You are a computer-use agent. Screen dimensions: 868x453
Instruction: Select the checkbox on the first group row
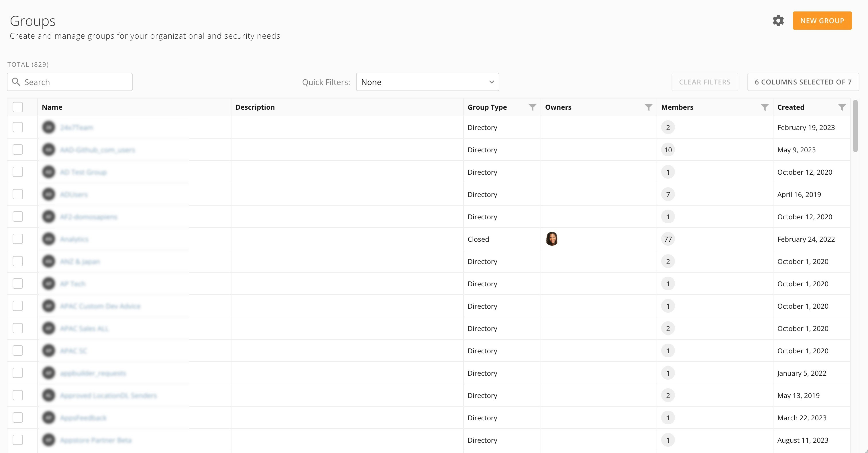click(x=17, y=127)
